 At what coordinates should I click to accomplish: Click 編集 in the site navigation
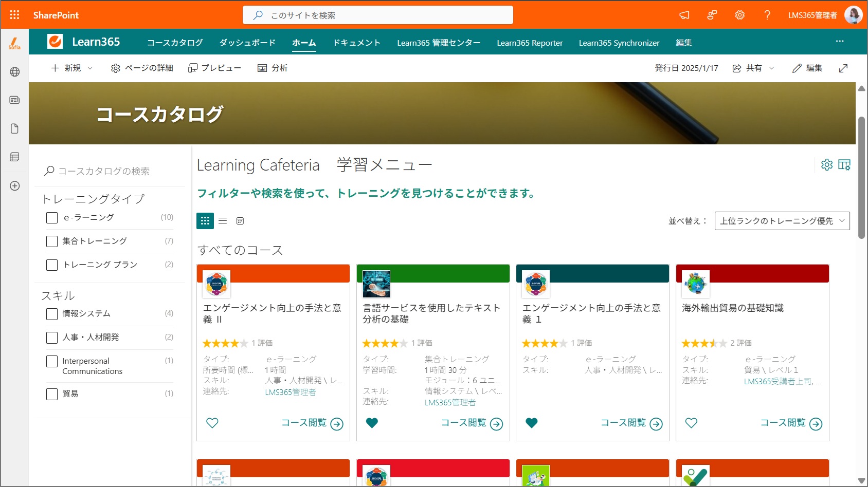684,43
